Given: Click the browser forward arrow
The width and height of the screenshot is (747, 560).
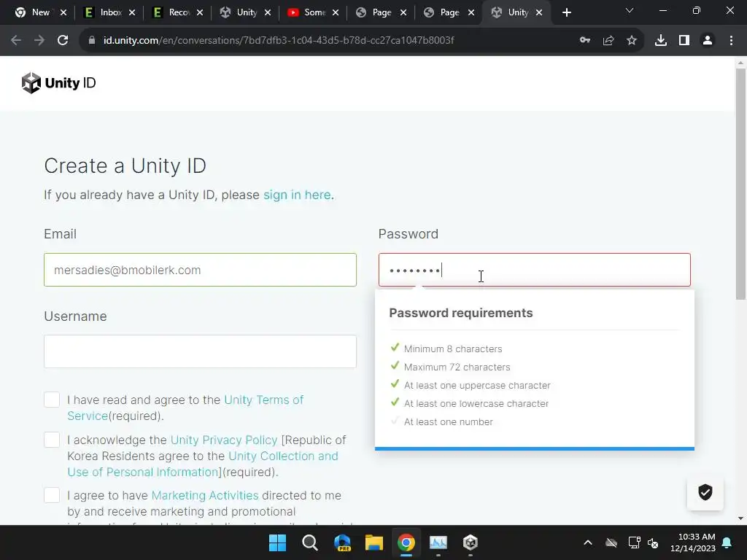Looking at the screenshot, I should 39,41.
